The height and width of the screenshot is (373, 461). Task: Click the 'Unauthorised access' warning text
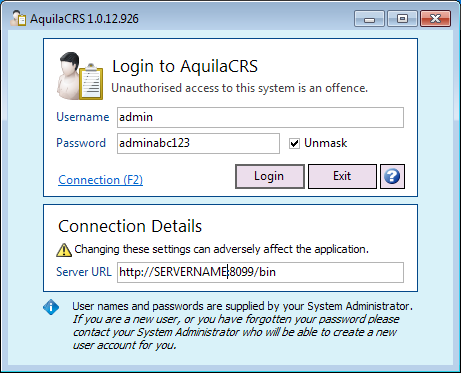click(x=240, y=88)
